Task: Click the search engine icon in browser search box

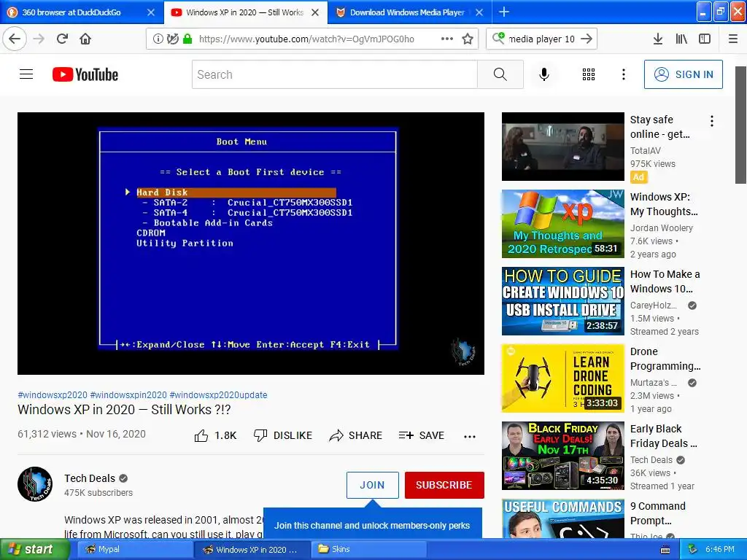Action: click(498, 38)
